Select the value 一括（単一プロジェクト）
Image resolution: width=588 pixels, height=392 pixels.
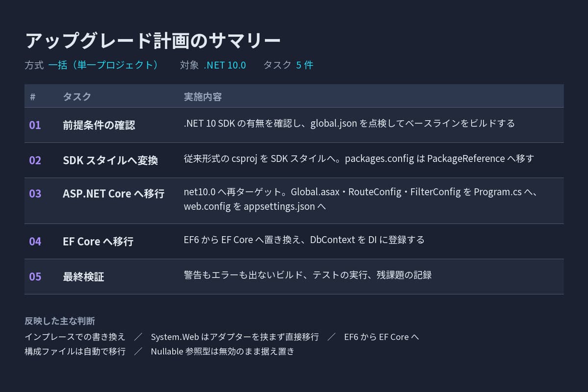[103, 65]
